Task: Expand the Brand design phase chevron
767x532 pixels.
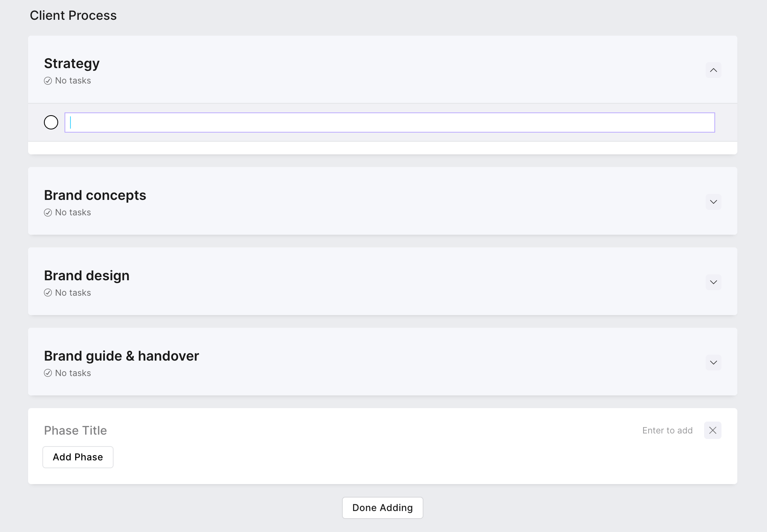Action: click(713, 282)
